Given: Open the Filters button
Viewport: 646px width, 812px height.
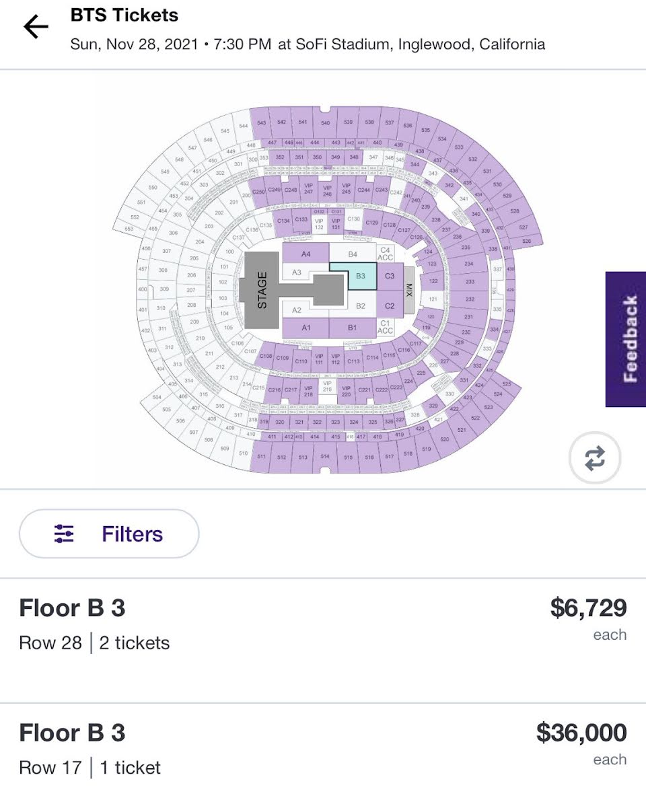Looking at the screenshot, I should [x=109, y=534].
